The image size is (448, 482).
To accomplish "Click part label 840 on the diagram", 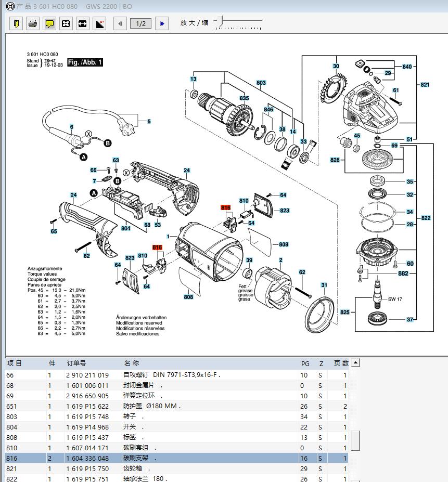I will pyautogui.click(x=407, y=67).
